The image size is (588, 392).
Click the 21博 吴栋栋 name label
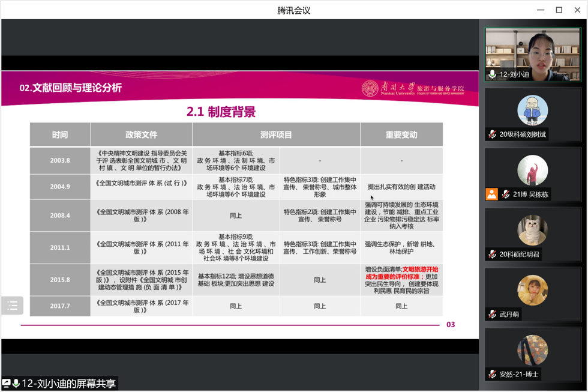[531, 194]
